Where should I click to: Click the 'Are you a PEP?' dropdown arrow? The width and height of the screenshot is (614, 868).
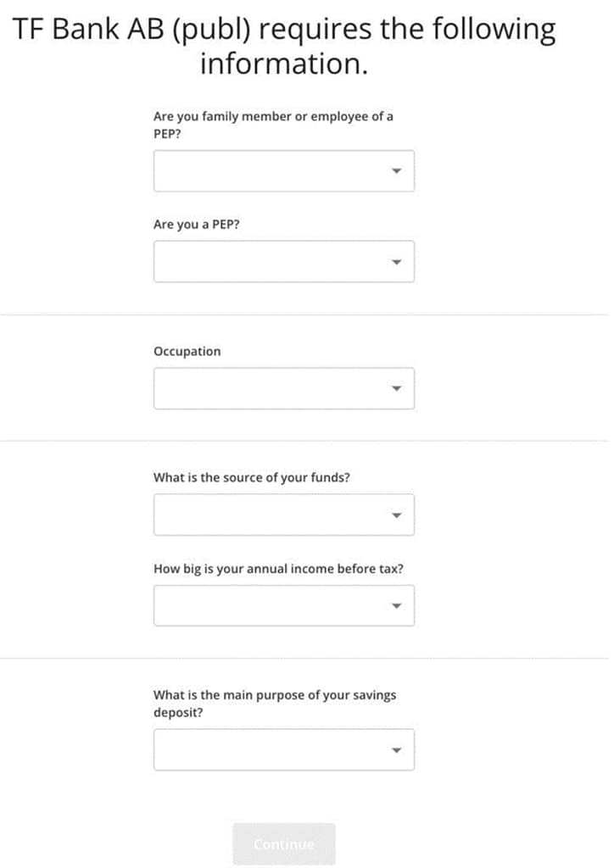[x=397, y=261]
